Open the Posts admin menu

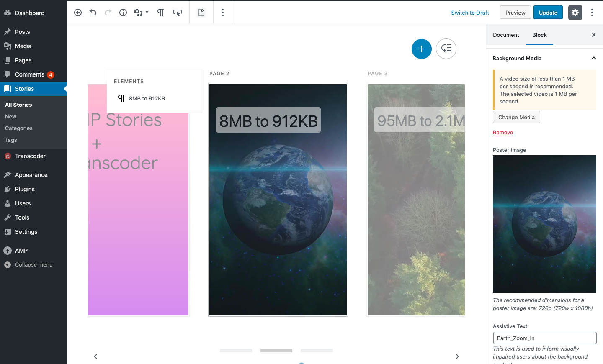33,32
